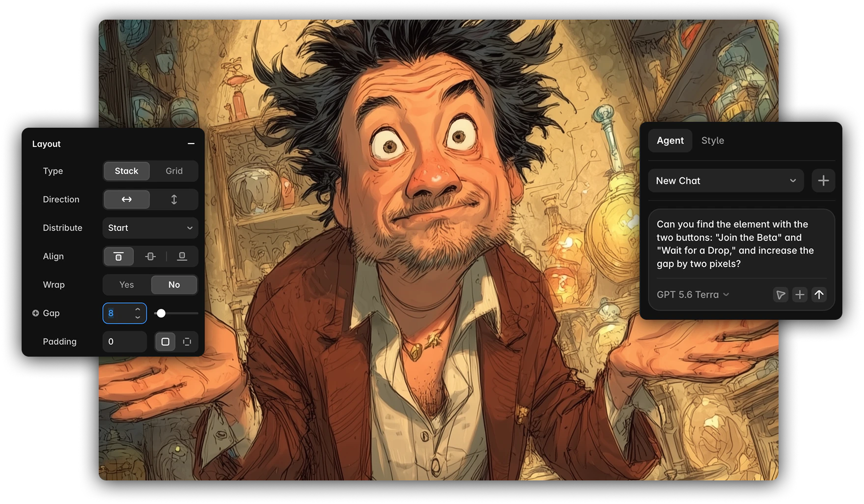Expand the GPT 5.6 Terra model selector

(693, 295)
